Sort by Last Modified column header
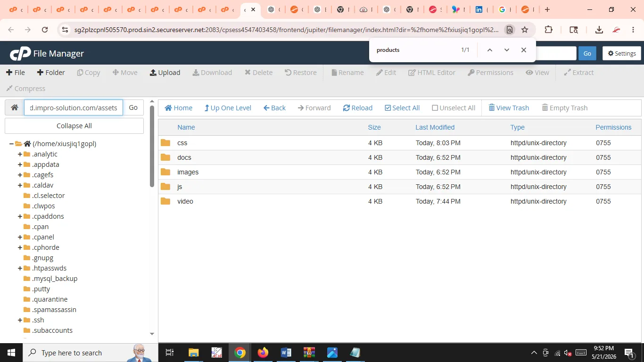This screenshot has width=644, height=362. pyautogui.click(x=435, y=127)
